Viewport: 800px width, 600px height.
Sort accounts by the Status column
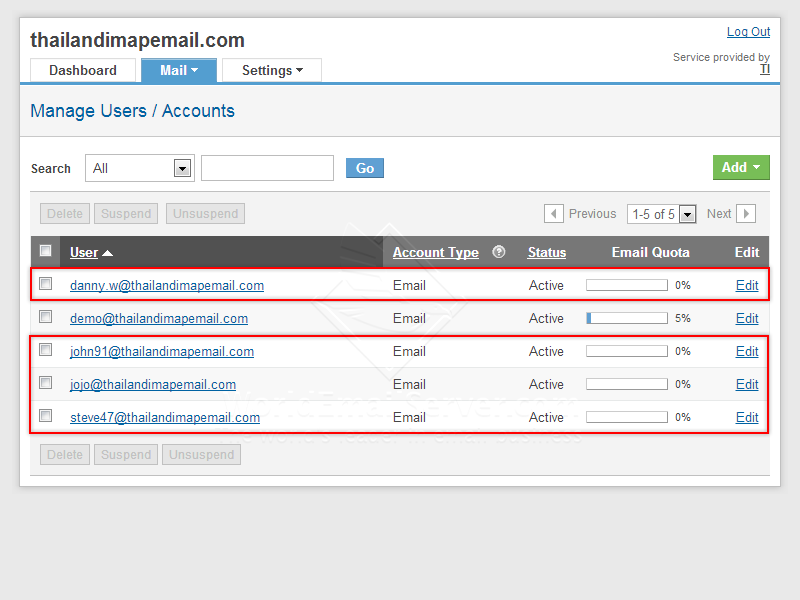click(546, 252)
